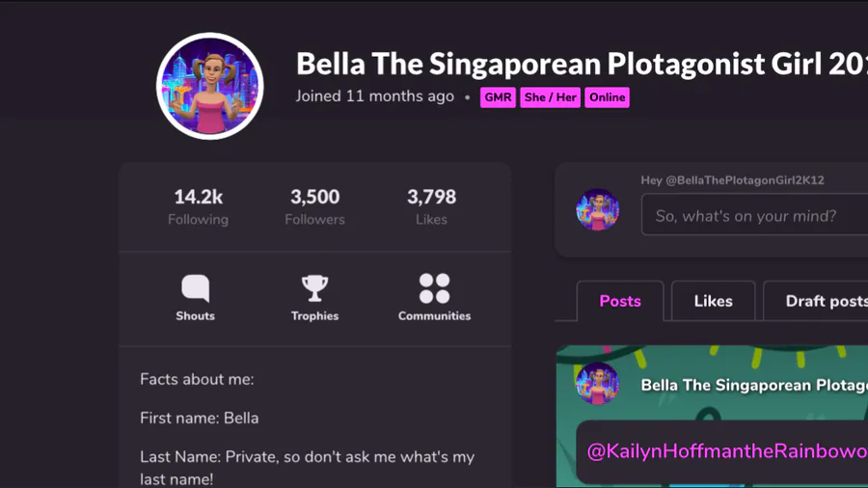Screen dimensions: 868x488
Task: Open the Shouts speech bubble icon
Action: [196, 288]
